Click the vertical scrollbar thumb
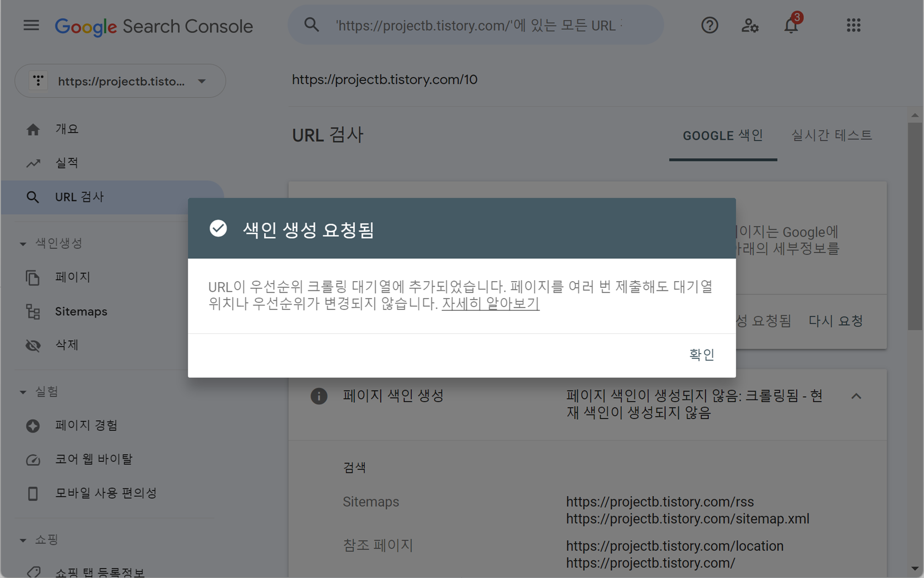Image resolution: width=924 pixels, height=578 pixels. click(915, 226)
